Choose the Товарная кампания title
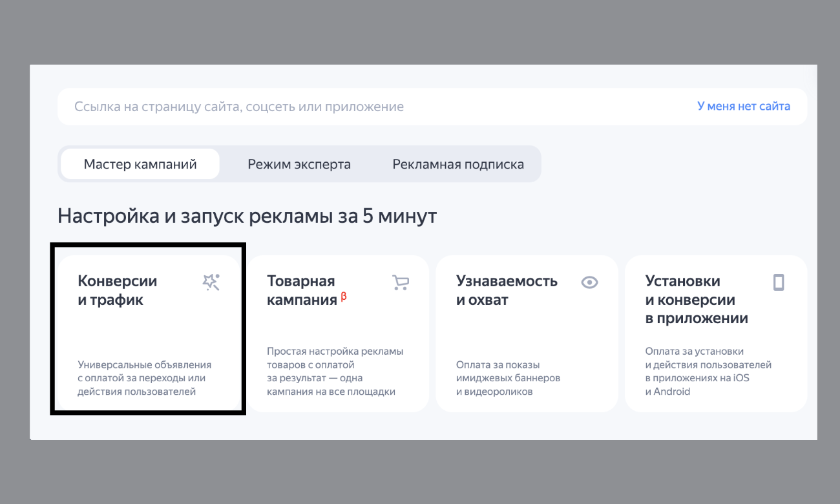This screenshot has width=840, height=504. [x=302, y=291]
